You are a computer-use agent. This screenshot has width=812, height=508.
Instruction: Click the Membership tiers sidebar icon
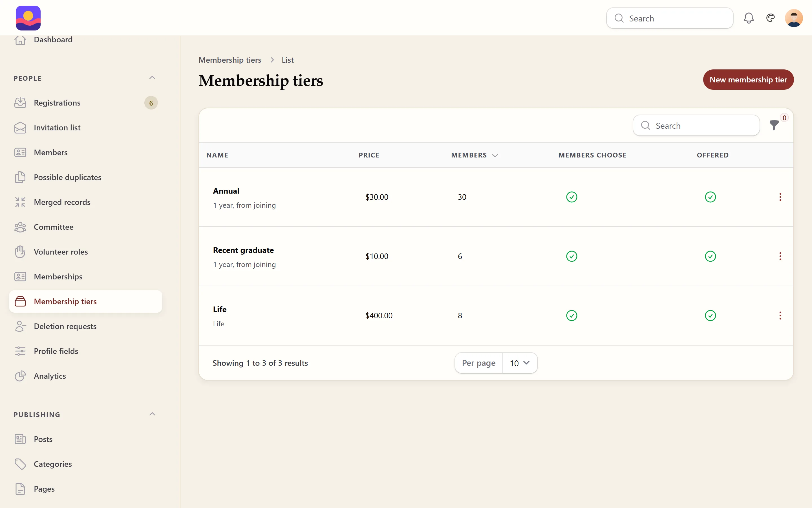tap(20, 302)
